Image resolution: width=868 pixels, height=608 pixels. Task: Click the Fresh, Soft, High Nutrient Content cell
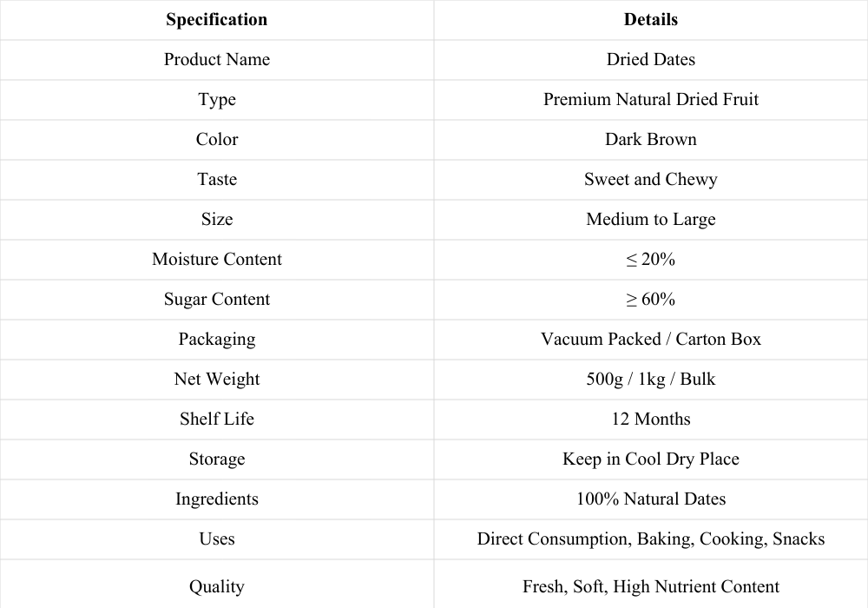(650, 585)
